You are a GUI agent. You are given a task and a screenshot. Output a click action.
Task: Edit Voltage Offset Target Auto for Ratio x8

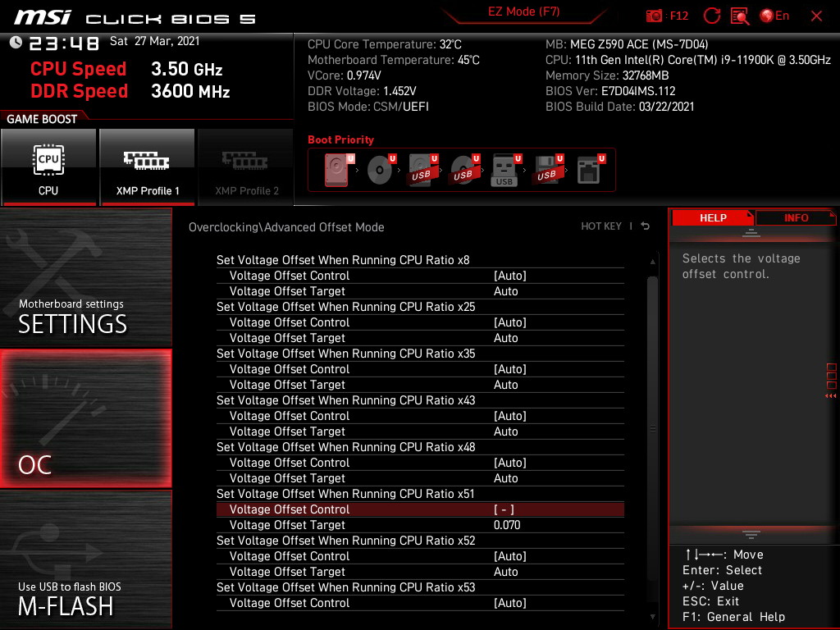point(420,291)
